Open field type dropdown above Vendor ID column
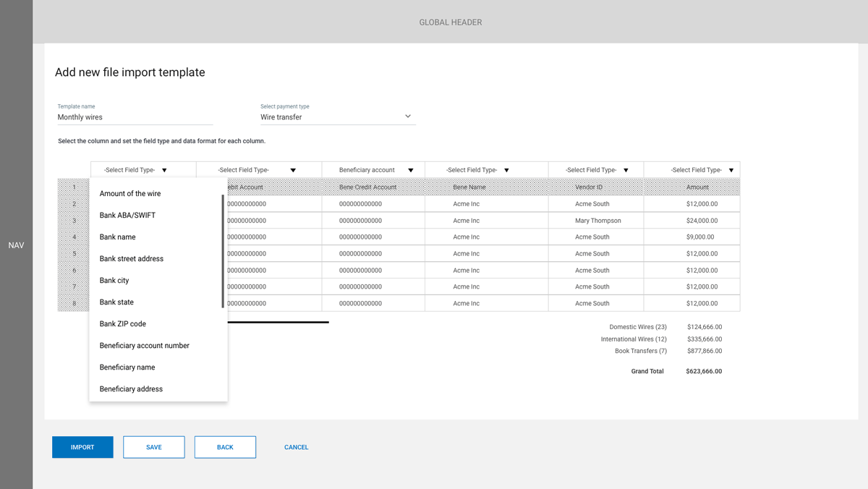 (x=596, y=170)
